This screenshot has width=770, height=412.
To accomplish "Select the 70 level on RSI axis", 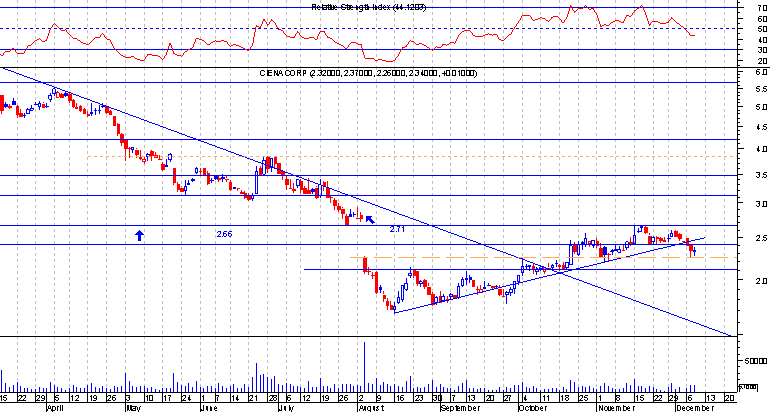I will [761, 7].
